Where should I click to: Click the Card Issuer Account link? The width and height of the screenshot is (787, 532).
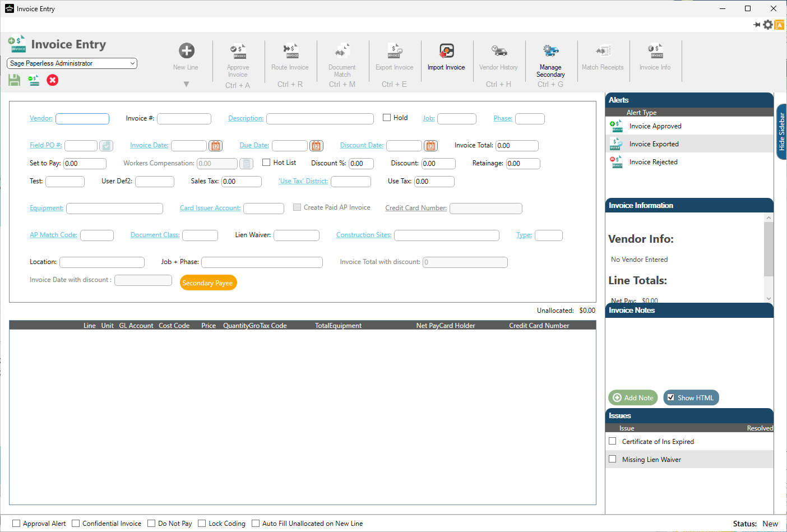click(x=210, y=208)
